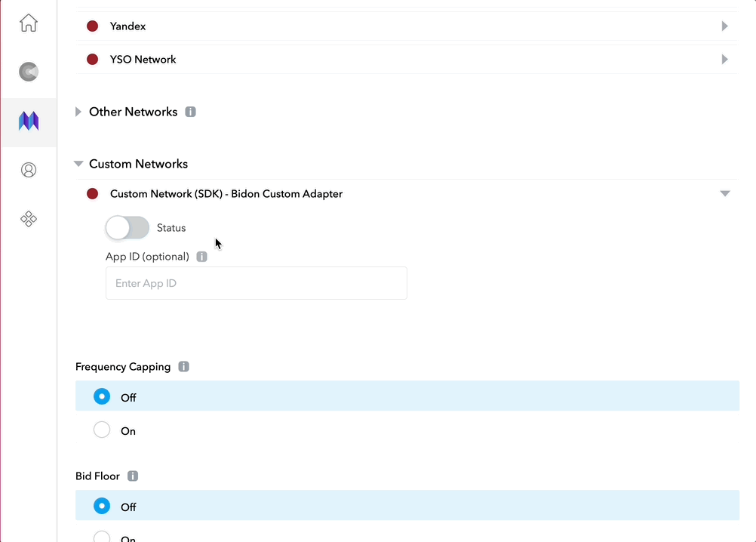Click the Other Networks info icon
The width and height of the screenshot is (756, 542).
tap(190, 112)
